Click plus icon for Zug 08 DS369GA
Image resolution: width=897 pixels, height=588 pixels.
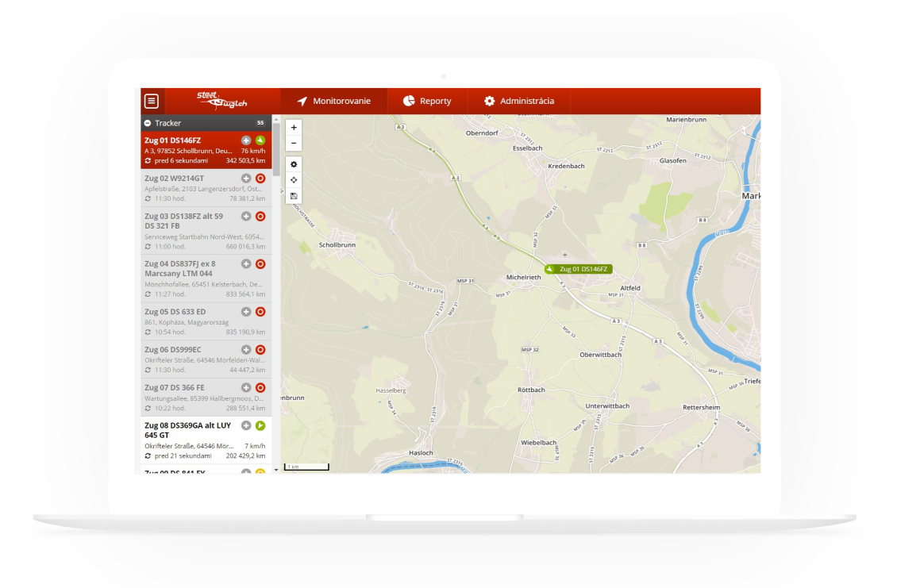246,425
